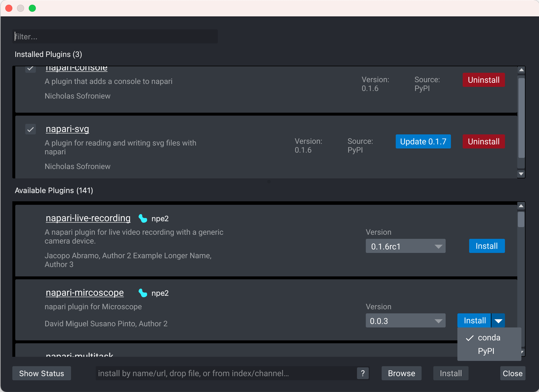Click 'A plugin that adds a console to napari'
Image resolution: width=539 pixels, height=392 pixels.
pyautogui.click(x=109, y=81)
